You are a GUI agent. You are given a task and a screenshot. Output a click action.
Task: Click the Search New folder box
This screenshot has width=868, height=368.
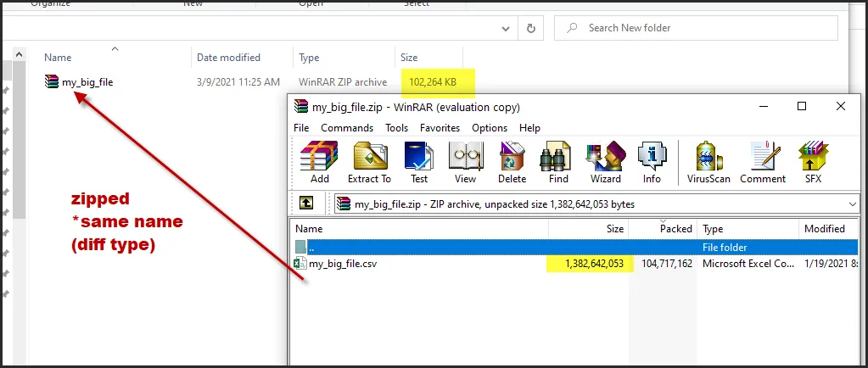(696, 28)
